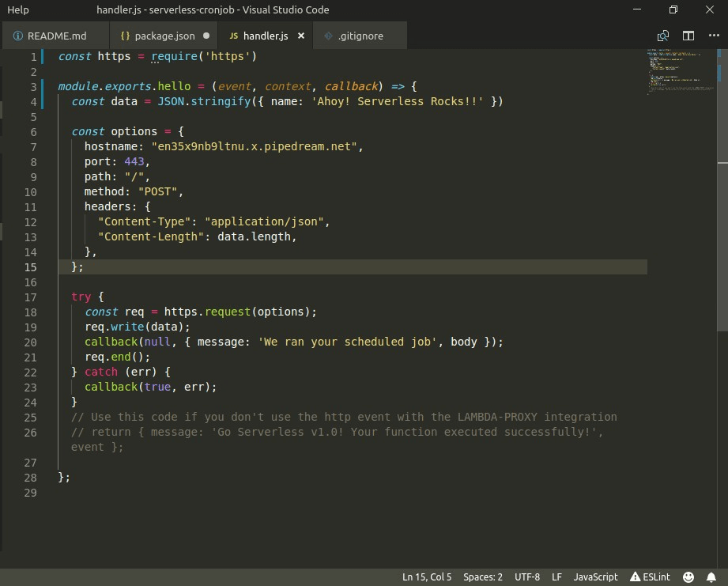
Task: Open the Help menu
Action: coord(18,9)
